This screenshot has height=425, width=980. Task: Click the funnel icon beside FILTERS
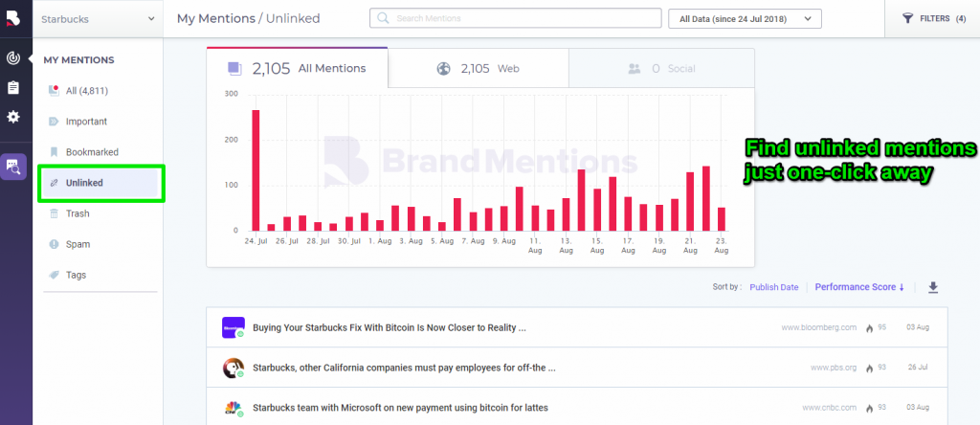pyautogui.click(x=908, y=19)
